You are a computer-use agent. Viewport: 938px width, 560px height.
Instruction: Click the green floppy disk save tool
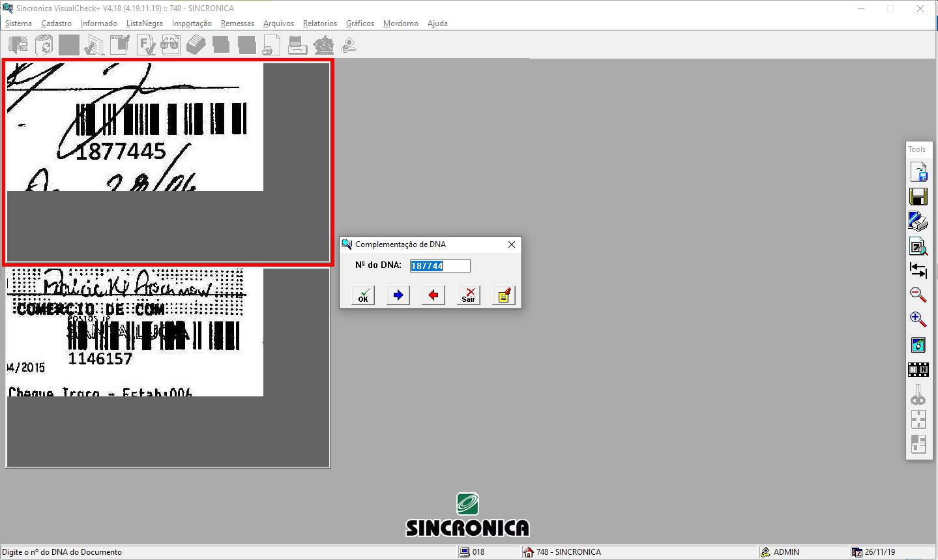(918, 197)
